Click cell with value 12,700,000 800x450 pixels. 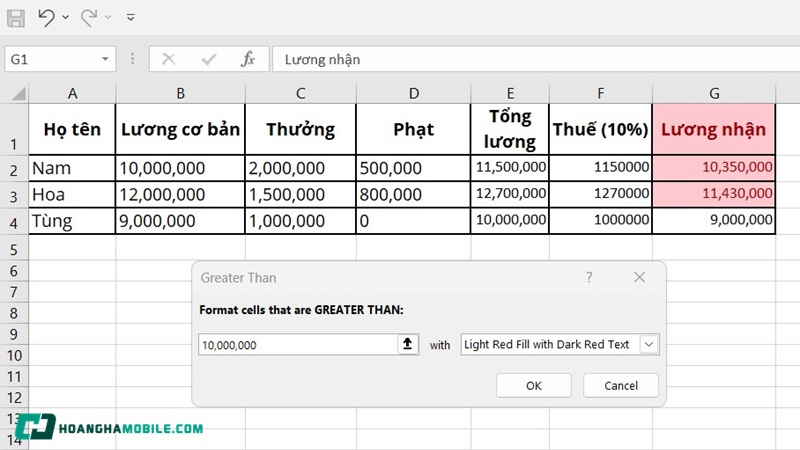point(510,194)
